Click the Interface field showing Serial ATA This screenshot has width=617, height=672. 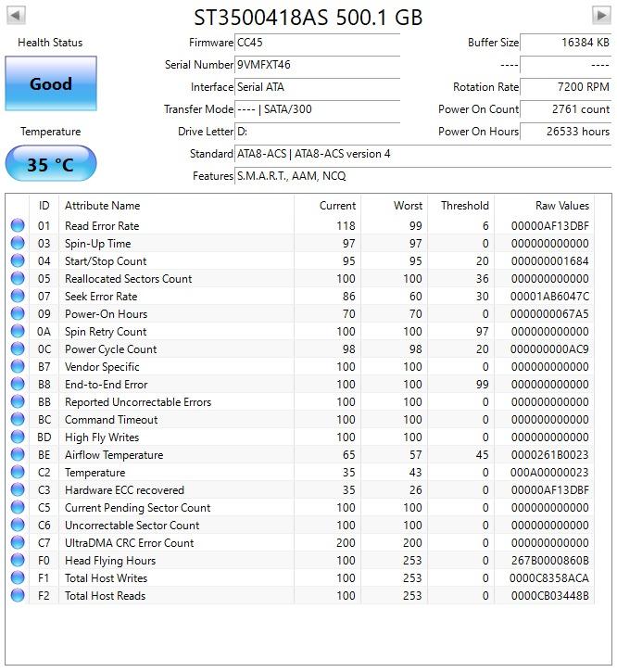click(x=317, y=87)
